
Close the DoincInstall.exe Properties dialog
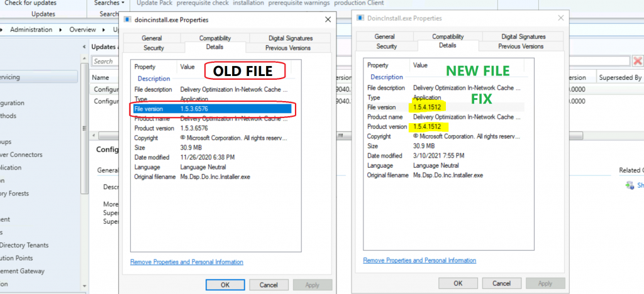tap(559, 18)
